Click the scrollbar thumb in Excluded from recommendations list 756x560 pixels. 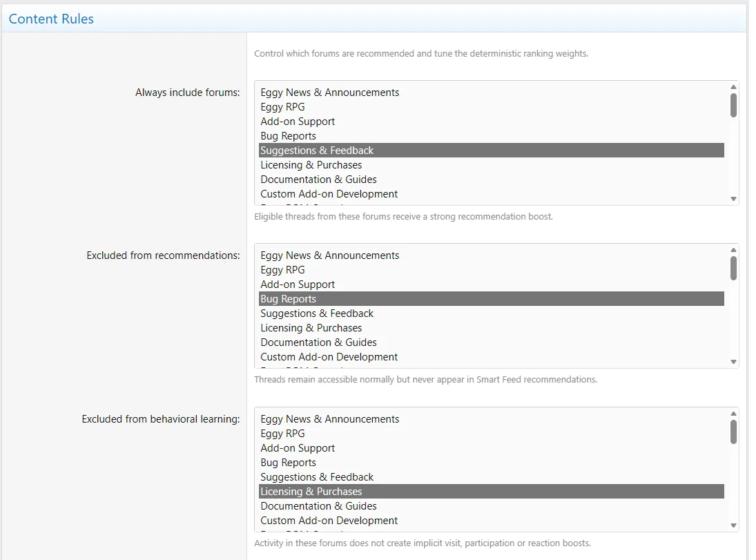(733, 268)
